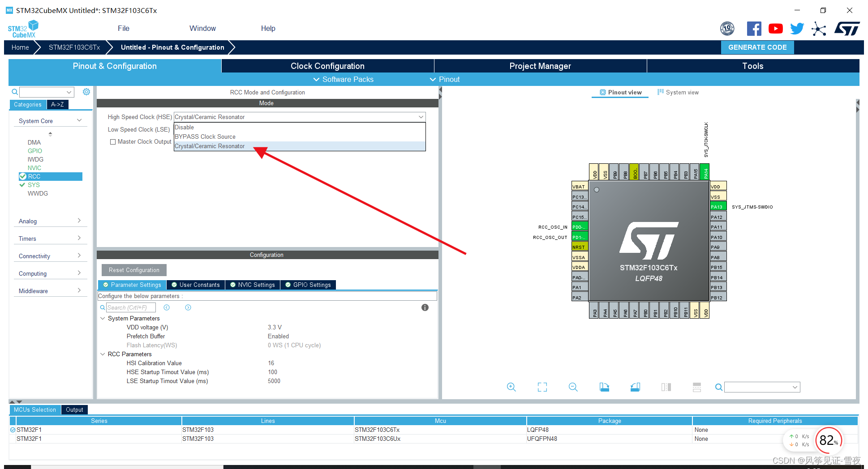Zoom in on the pinout view

pos(511,387)
